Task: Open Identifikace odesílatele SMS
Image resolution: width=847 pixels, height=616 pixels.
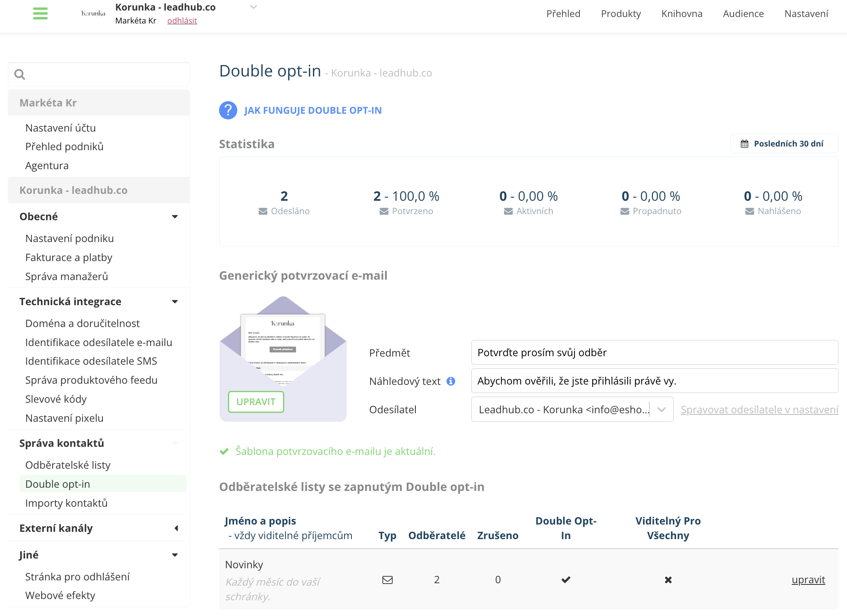Action: pyautogui.click(x=91, y=361)
